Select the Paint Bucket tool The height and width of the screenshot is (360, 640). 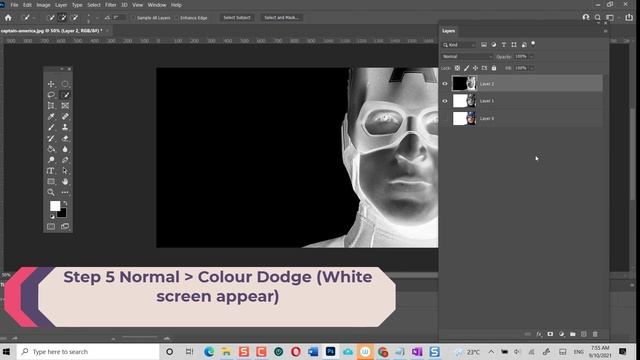(x=51, y=149)
